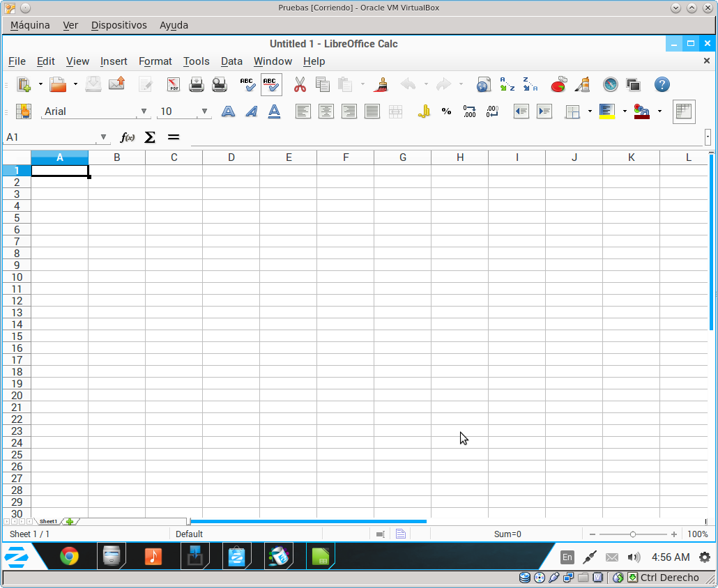Open the Name Box dropdown arrow
718x588 pixels.
click(104, 137)
